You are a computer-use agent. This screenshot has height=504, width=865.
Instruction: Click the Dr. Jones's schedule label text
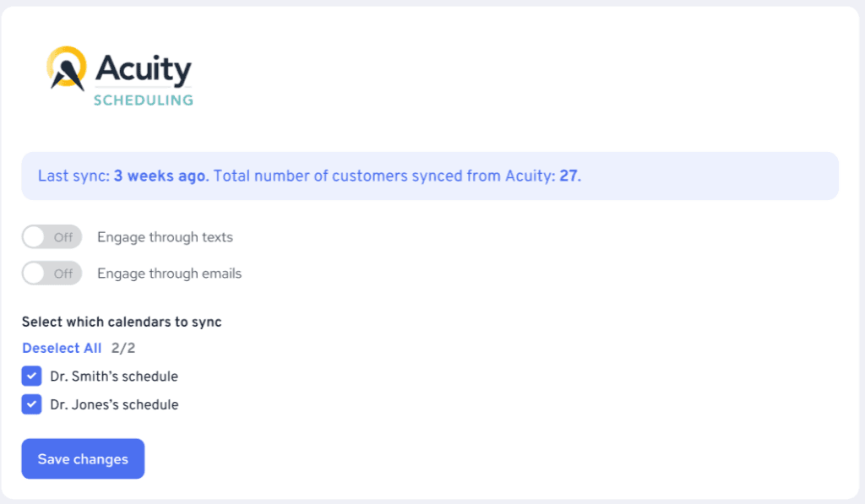114,404
